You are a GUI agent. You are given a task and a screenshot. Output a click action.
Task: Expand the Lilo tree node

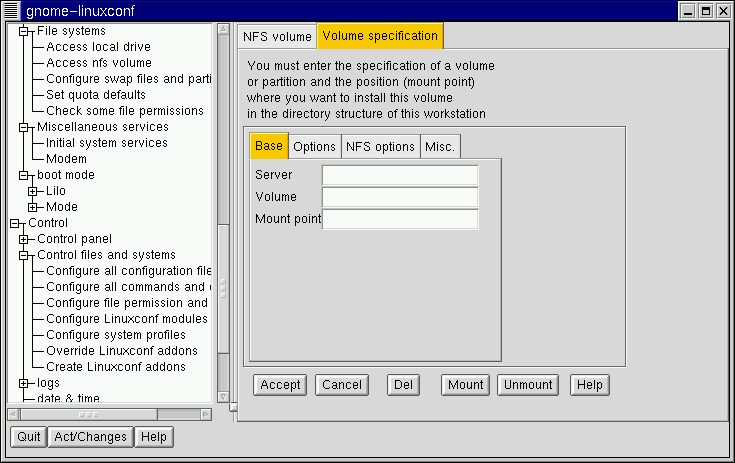point(33,191)
